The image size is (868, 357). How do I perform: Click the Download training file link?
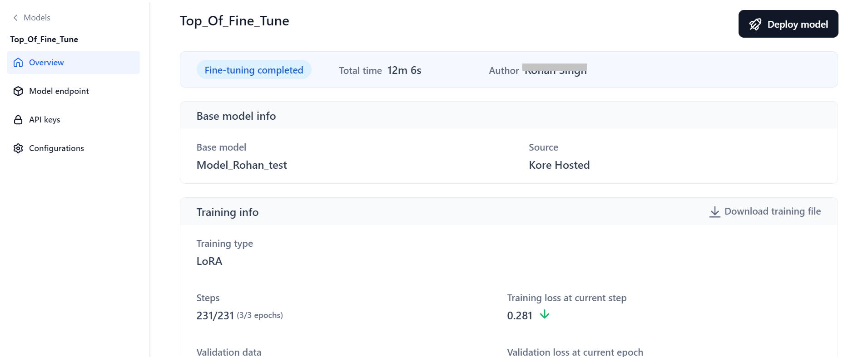coord(772,211)
